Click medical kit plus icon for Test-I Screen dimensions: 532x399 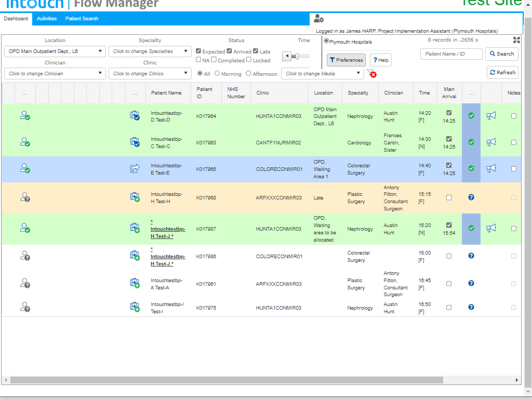tap(135, 307)
